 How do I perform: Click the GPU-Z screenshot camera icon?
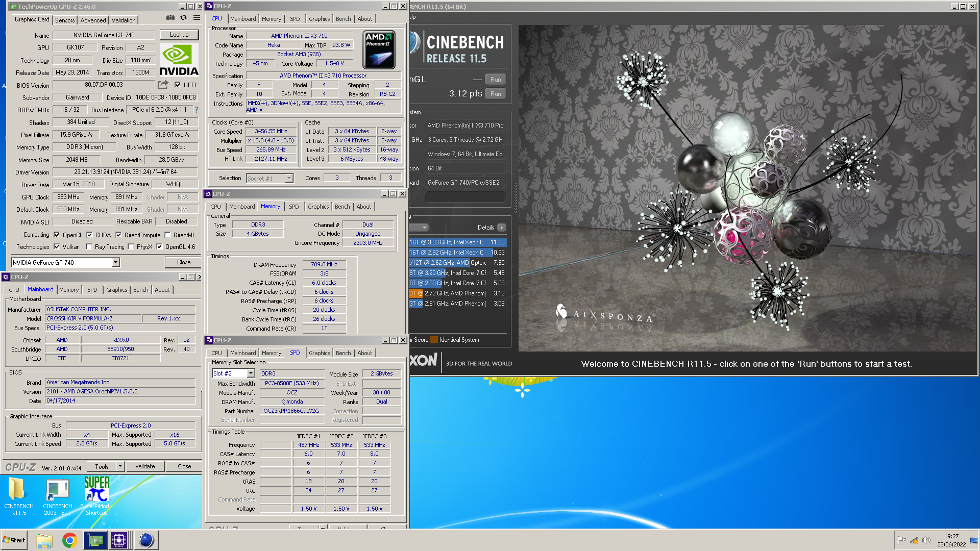coord(170,18)
